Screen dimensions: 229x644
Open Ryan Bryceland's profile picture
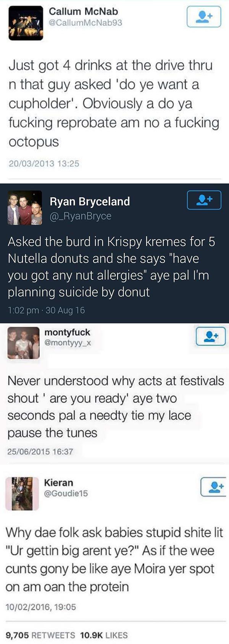(25, 208)
